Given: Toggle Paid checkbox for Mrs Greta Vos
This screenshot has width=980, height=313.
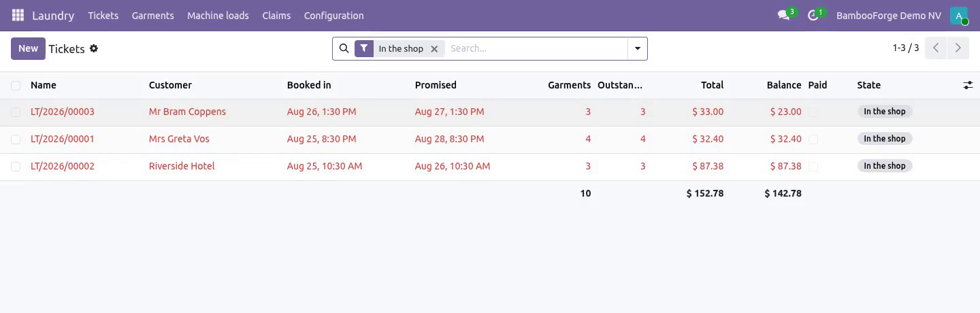Looking at the screenshot, I should pyautogui.click(x=813, y=139).
